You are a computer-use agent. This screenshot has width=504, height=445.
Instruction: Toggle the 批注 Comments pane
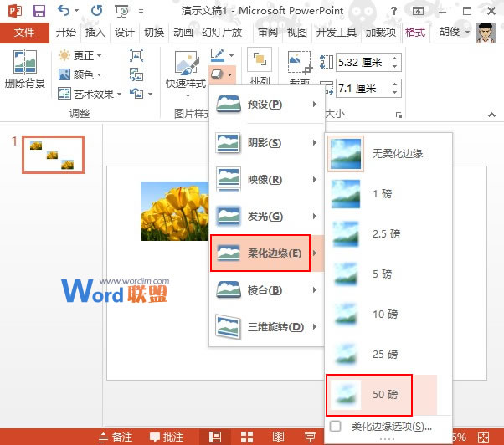pyautogui.click(x=167, y=437)
